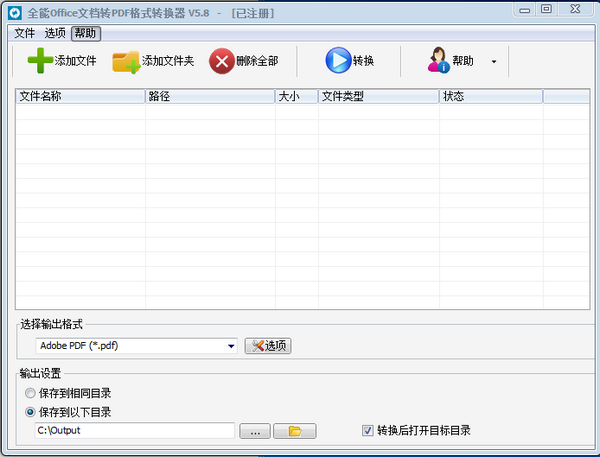This screenshot has width=600, height=457.
Task: Select the 保存到以下目录 radio button
Action: 30,412
